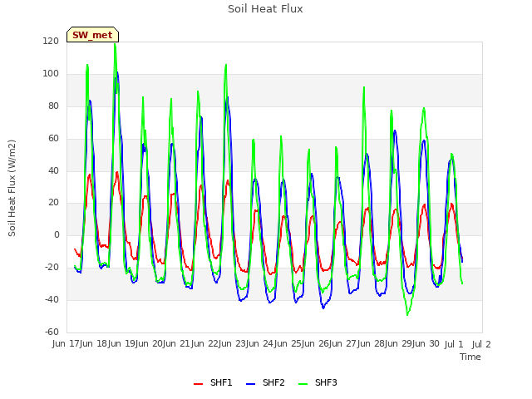Click the Jul 1 x-axis tick label
This screenshot has height=399, width=532.
point(454,344)
